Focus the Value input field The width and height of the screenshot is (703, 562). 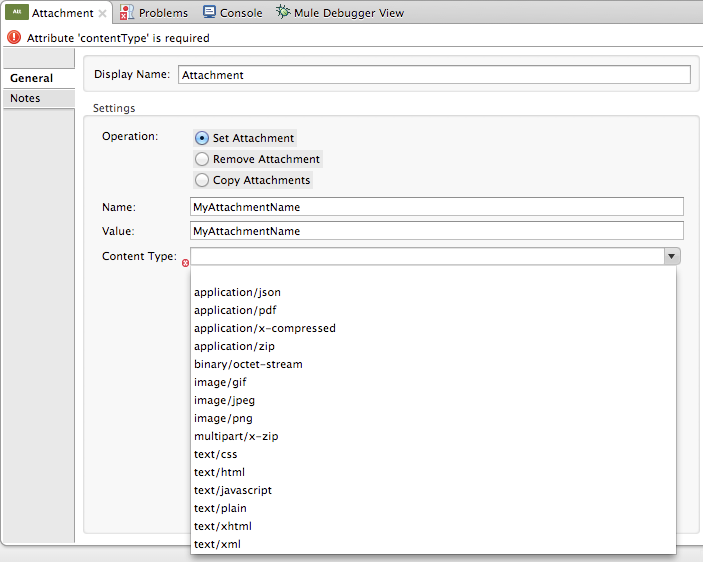436,231
